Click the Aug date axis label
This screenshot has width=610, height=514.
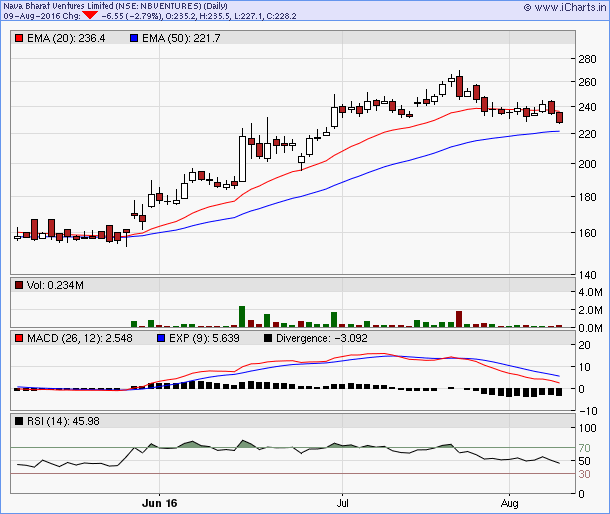[509, 503]
